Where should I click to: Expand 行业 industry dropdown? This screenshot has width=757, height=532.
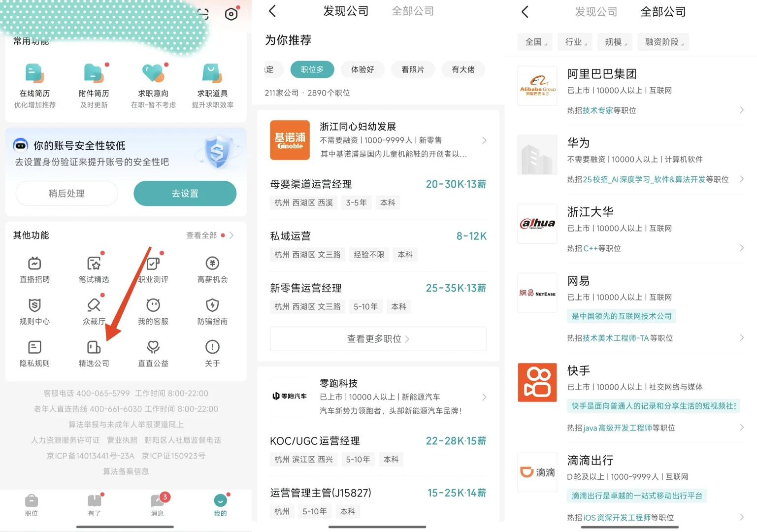575,42
